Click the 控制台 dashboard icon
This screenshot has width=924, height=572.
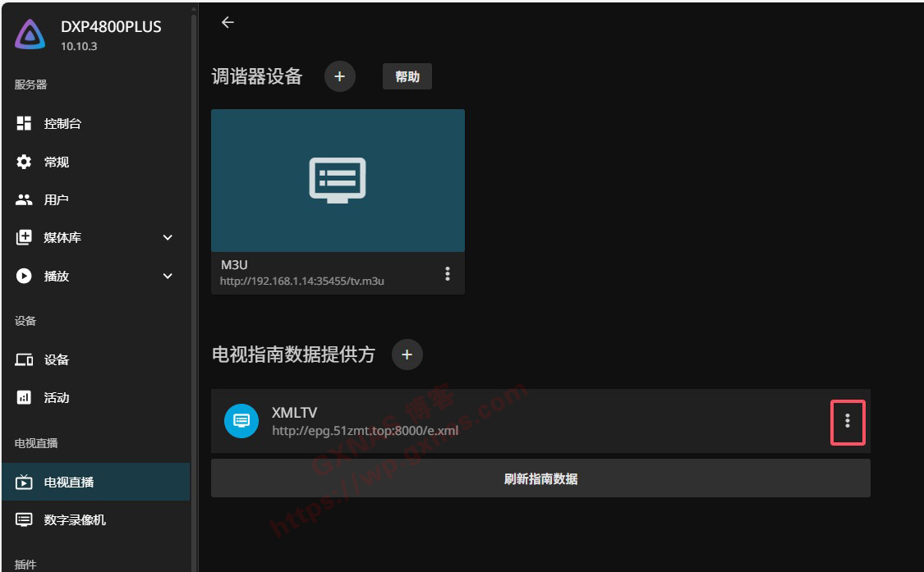[25, 124]
